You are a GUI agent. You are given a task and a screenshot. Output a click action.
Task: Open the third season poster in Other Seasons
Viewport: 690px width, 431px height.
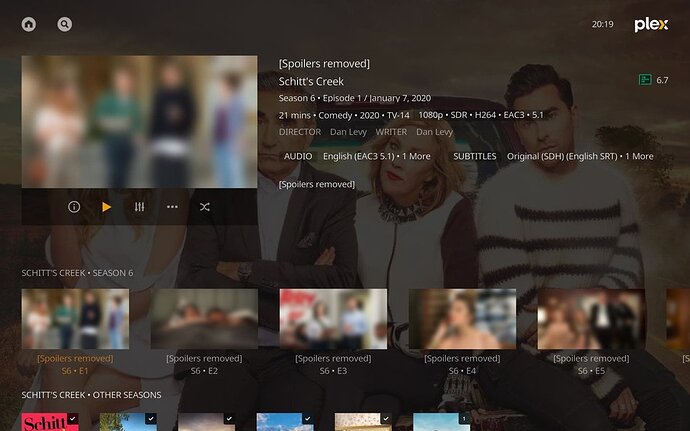click(x=206, y=422)
